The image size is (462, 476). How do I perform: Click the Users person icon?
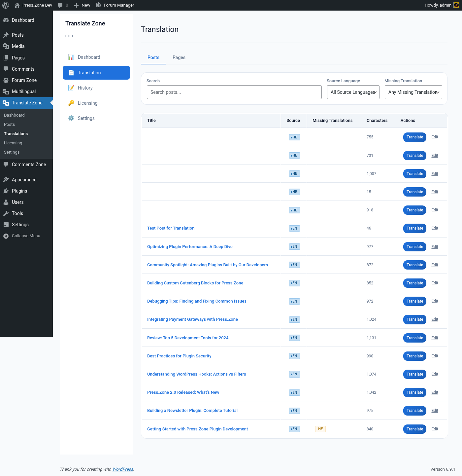pyautogui.click(x=6, y=202)
